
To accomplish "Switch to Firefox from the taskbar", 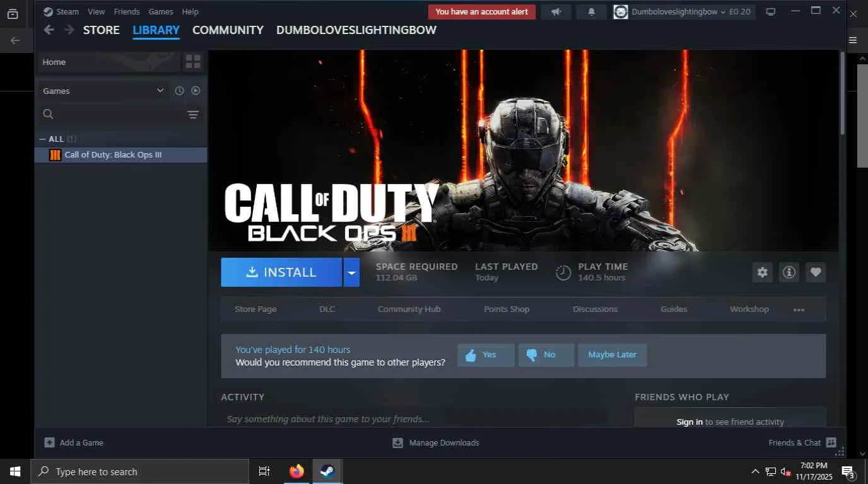I will point(296,471).
